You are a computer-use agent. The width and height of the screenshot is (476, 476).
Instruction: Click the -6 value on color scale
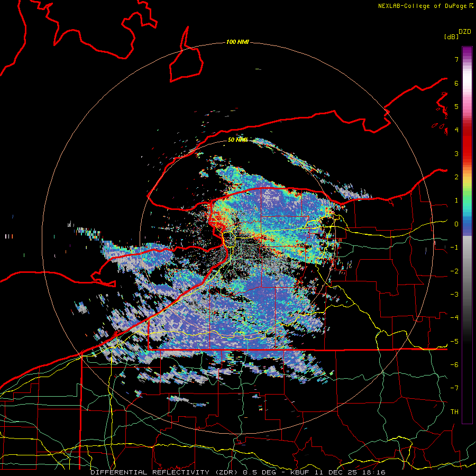click(454, 365)
